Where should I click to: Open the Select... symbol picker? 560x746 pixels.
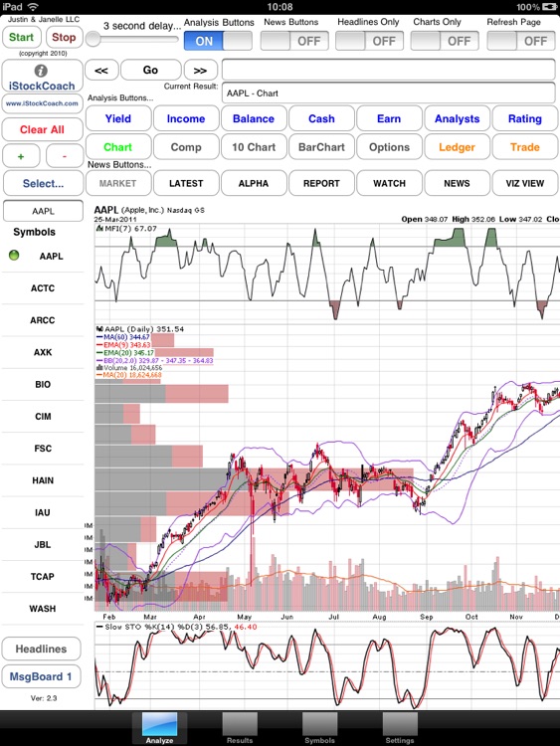pos(43,184)
